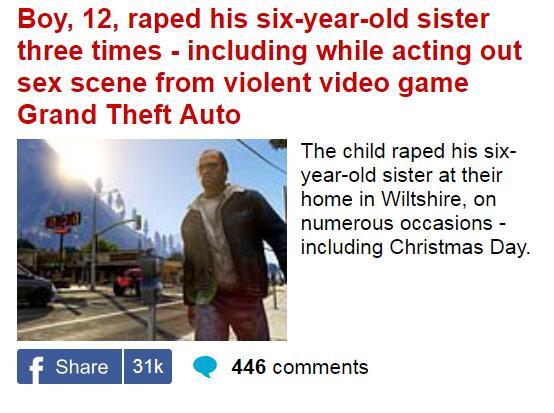Click 'including Christmas Day.' in the summary
Viewport: 554px width, 413px height.
[416, 247]
